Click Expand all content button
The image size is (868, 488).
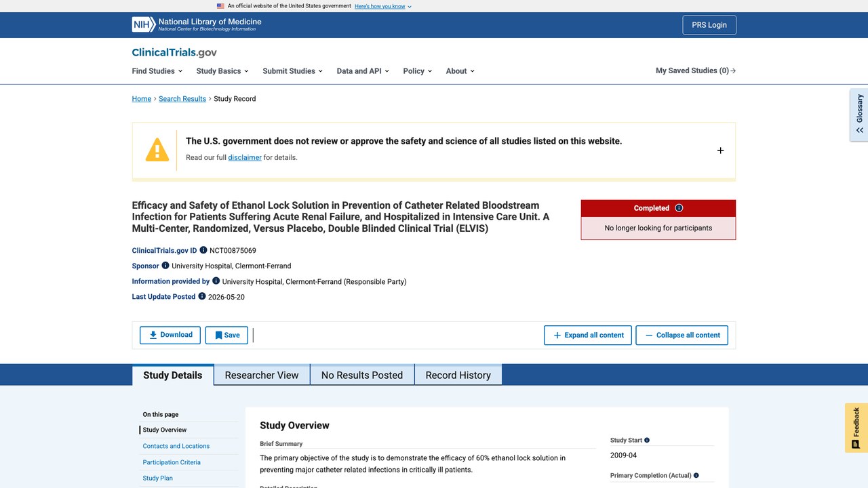click(x=588, y=335)
